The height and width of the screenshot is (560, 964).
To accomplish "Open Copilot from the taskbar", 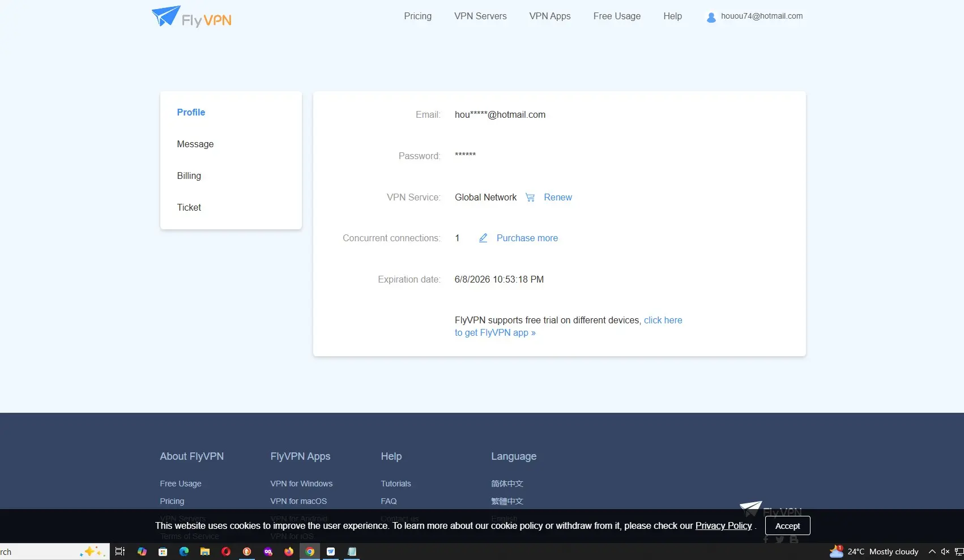I will pyautogui.click(x=142, y=552).
